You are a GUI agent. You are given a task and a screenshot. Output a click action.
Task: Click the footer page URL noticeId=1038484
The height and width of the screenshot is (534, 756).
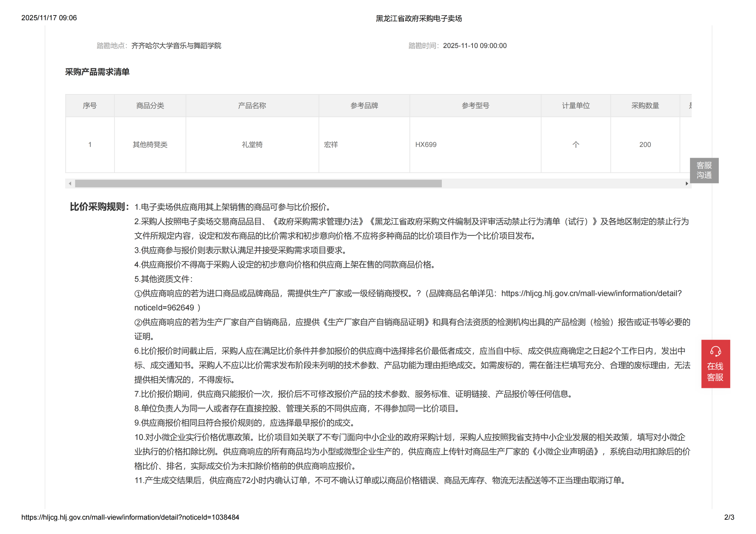pos(130,517)
